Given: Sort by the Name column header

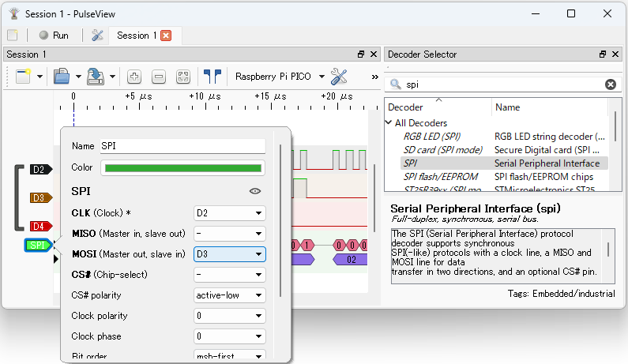Looking at the screenshot, I should click(x=550, y=107).
